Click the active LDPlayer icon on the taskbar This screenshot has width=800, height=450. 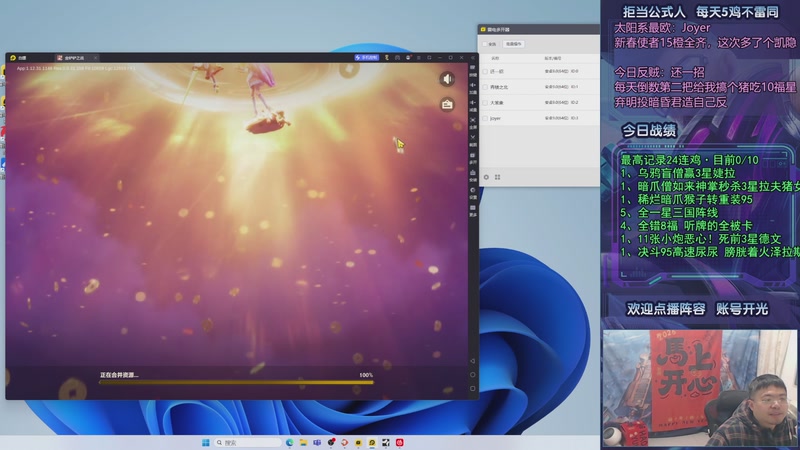(x=372, y=442)
